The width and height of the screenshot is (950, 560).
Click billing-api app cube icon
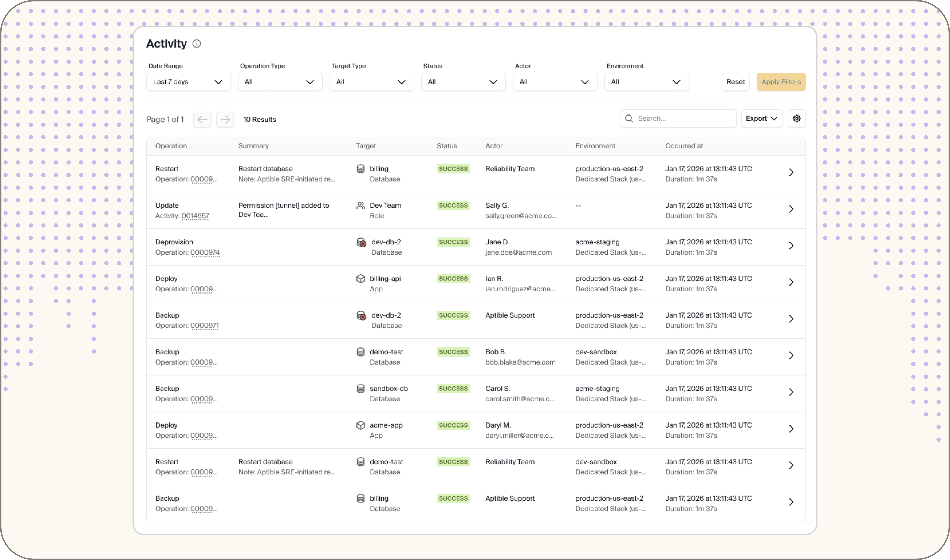[x=361, y=278]
